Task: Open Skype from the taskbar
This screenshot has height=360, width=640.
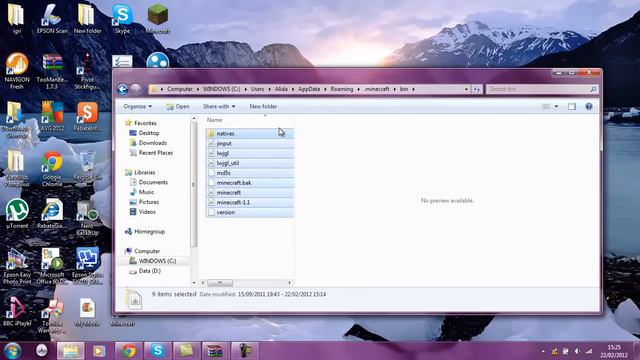Action: [157, 351]
